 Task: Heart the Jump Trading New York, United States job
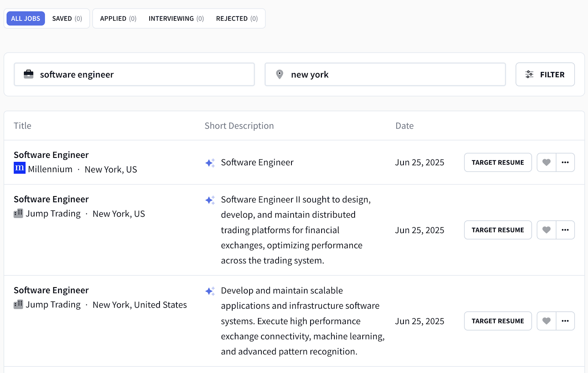pyautogui.click(x=546, y=321)
